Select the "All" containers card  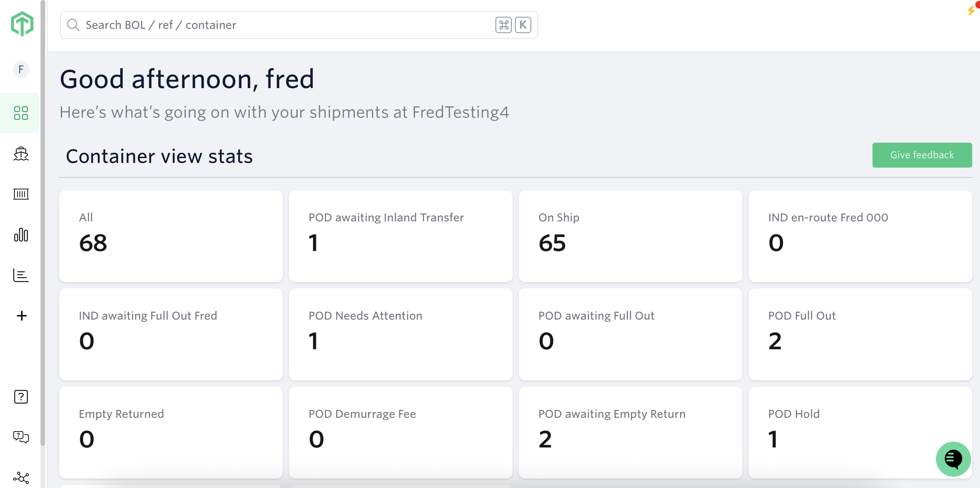tap(171, 236)
